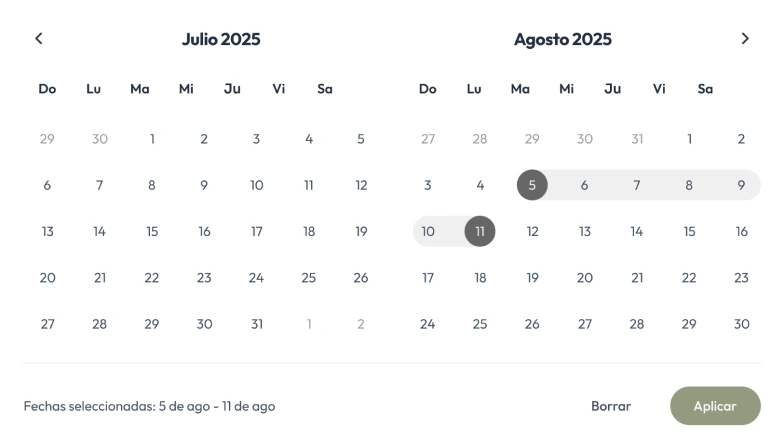Pick August 24 in Agosto 2025
The image size is (784, 448).
tap(428, 324)
